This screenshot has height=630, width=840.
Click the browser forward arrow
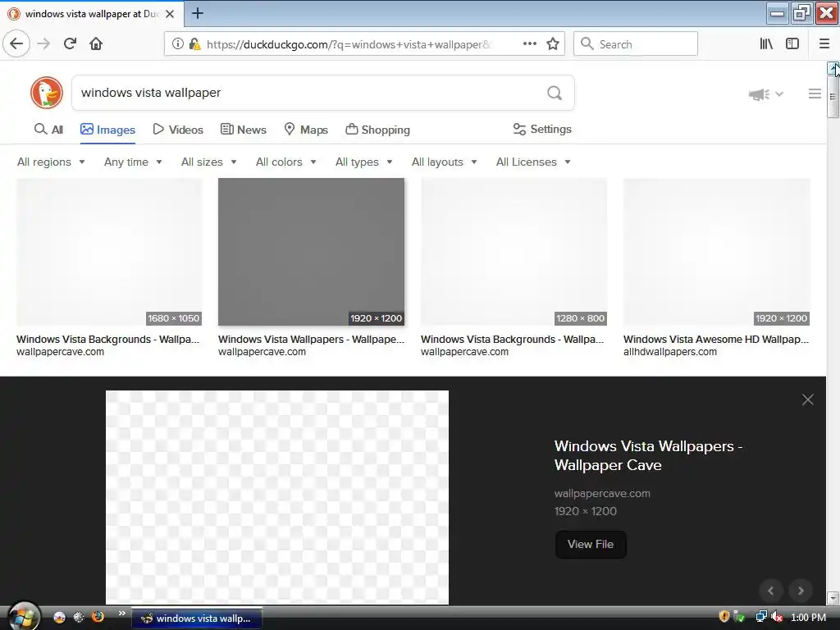43,44
